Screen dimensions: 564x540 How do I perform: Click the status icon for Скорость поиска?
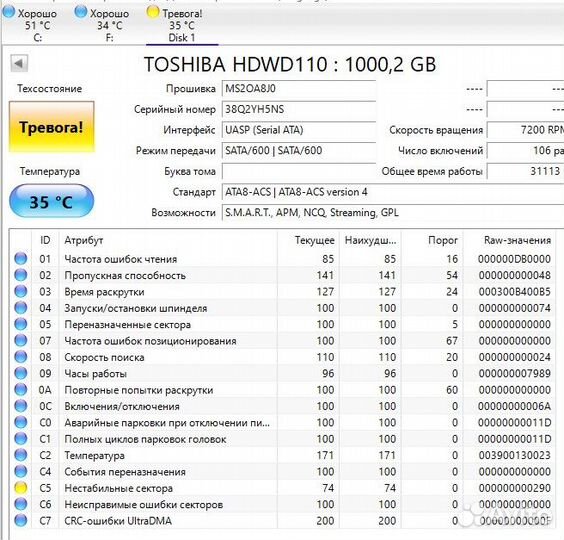tap(21, 357)
